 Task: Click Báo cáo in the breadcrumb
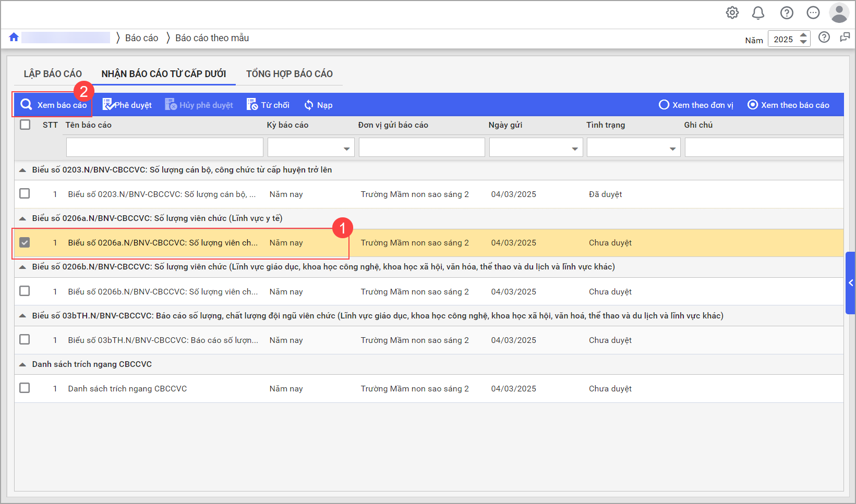pos(141,38)
